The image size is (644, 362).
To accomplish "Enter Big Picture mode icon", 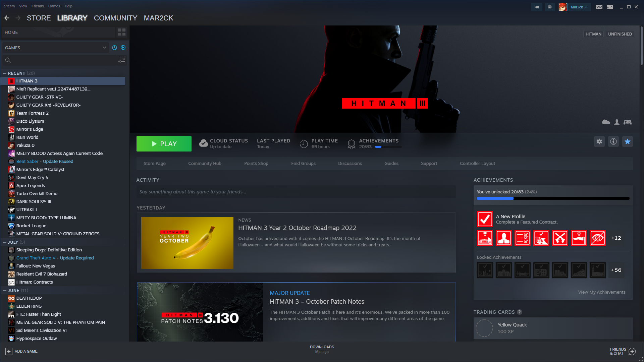I will (x=610, y=7).
